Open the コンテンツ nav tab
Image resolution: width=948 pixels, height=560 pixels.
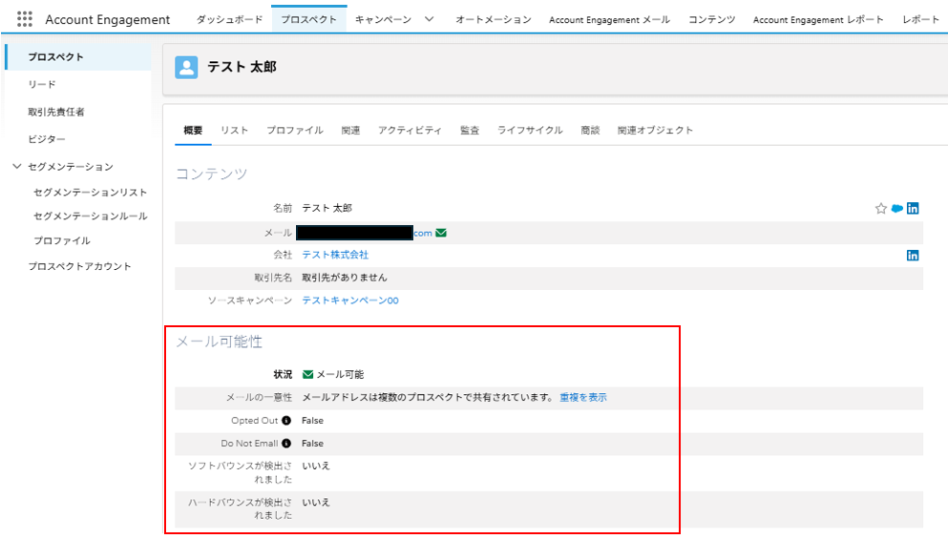coord(711,19)
